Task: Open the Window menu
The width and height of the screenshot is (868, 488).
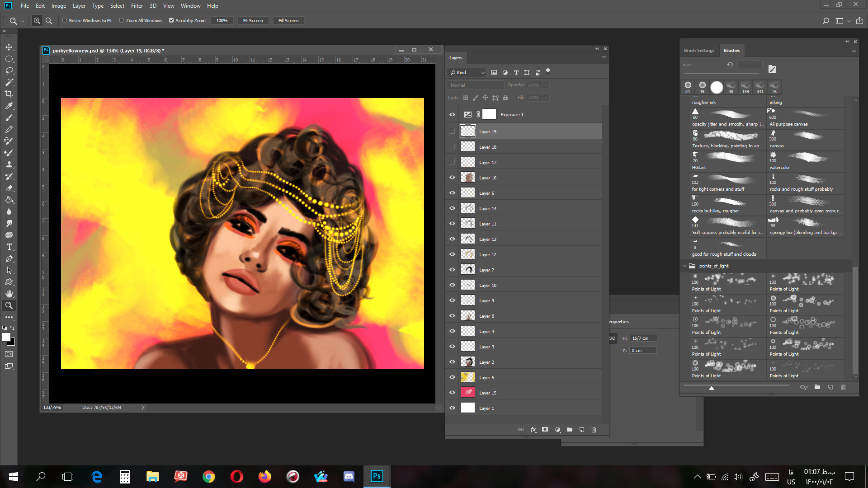Action: point(191,6)
